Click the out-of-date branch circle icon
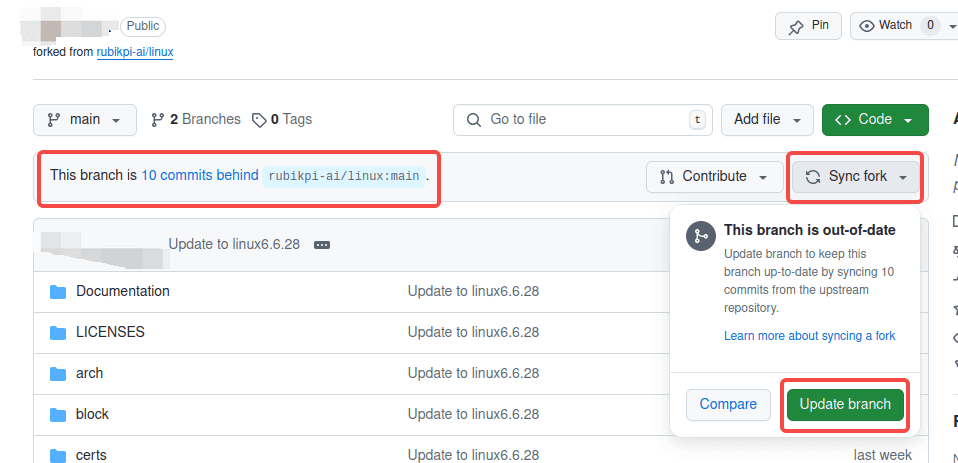Image resolution: width=958 pixels, height=463 pixels. 701,236
